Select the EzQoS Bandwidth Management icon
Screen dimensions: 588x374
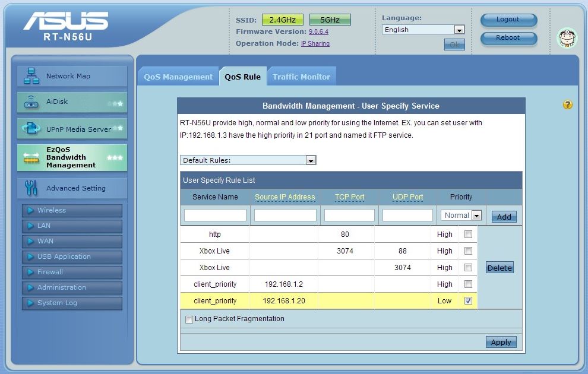tap(31, 157)
